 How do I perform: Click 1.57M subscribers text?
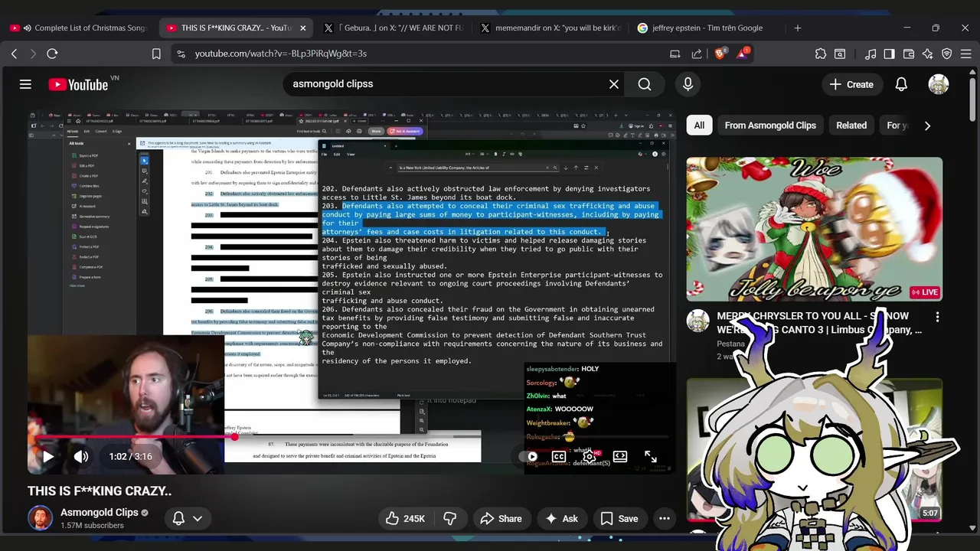[x=92, y=526]
